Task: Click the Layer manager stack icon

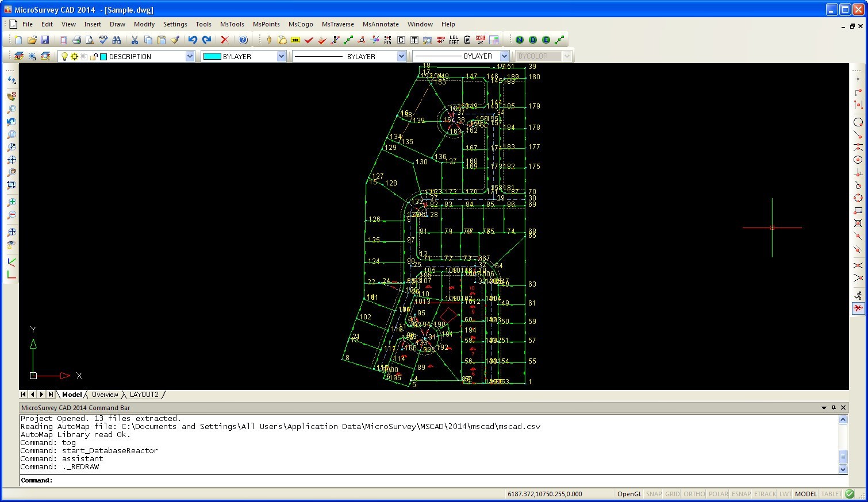Action: pyautogui.click(x=19, y=56)
